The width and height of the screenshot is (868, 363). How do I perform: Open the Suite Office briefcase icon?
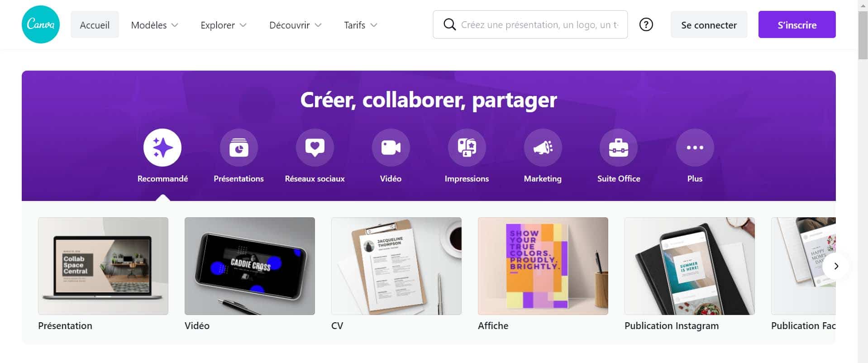point(619,148)
